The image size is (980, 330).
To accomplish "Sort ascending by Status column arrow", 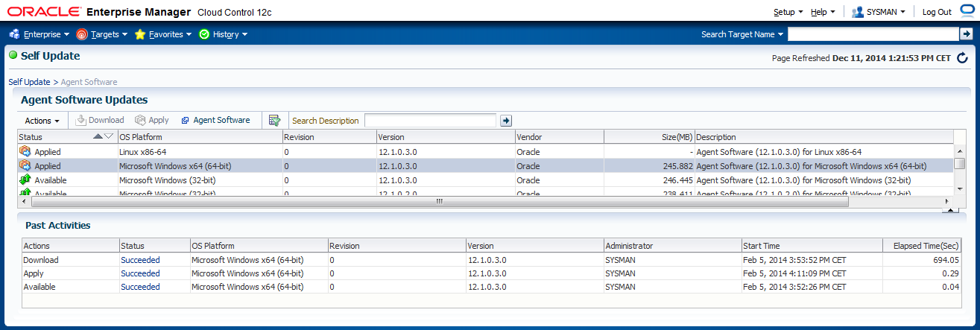I will coord(98,136).
